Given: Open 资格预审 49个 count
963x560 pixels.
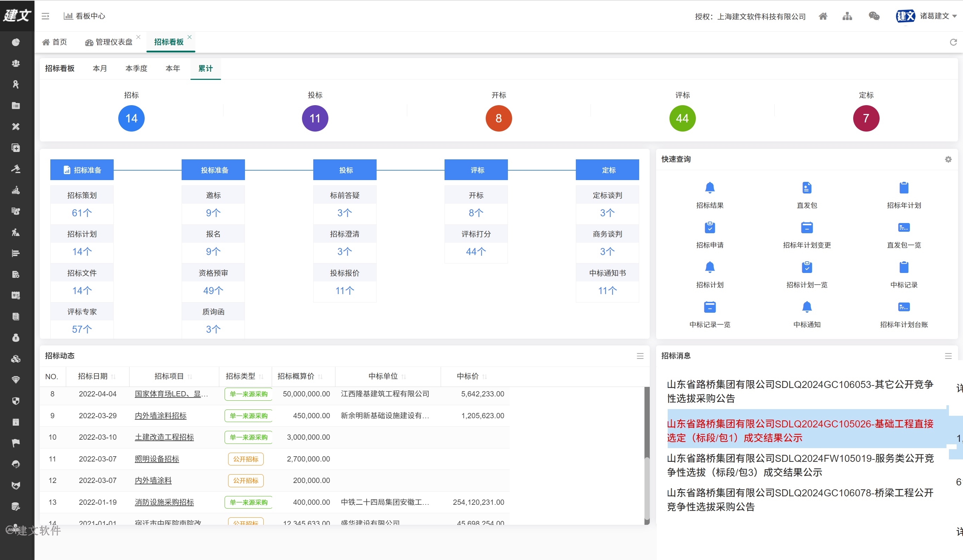Looking at the screenshot, I should [213, 291].
